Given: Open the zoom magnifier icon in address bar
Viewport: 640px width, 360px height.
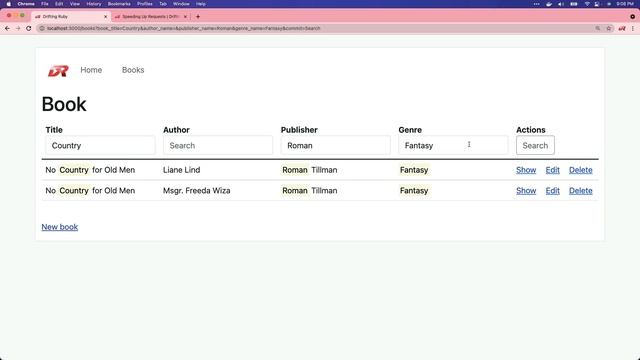Looking at the screenshot, I should (x=598, y=28).
